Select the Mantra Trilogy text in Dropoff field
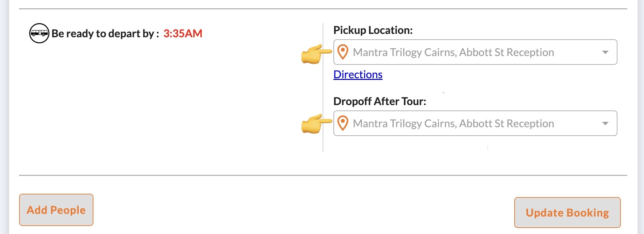 453,124
